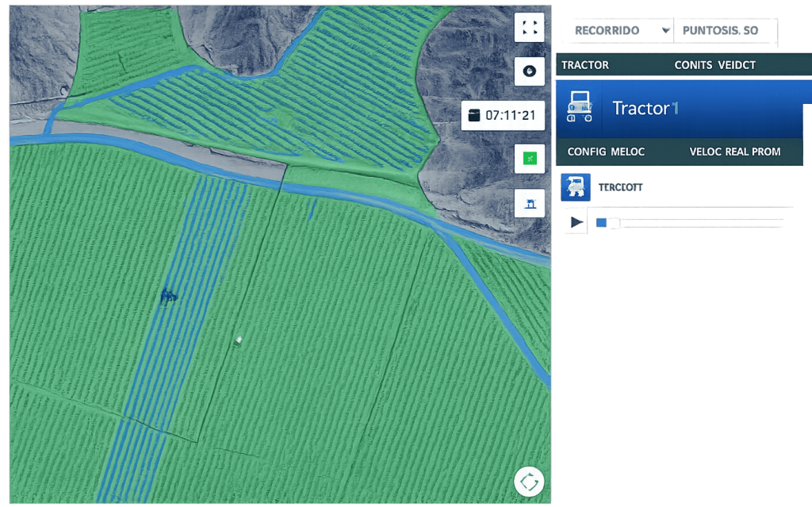This screenshot has height=507, width=812.
Task: Click the fullscreen map button
Action: pyautogui.click(x=530, y=28)
